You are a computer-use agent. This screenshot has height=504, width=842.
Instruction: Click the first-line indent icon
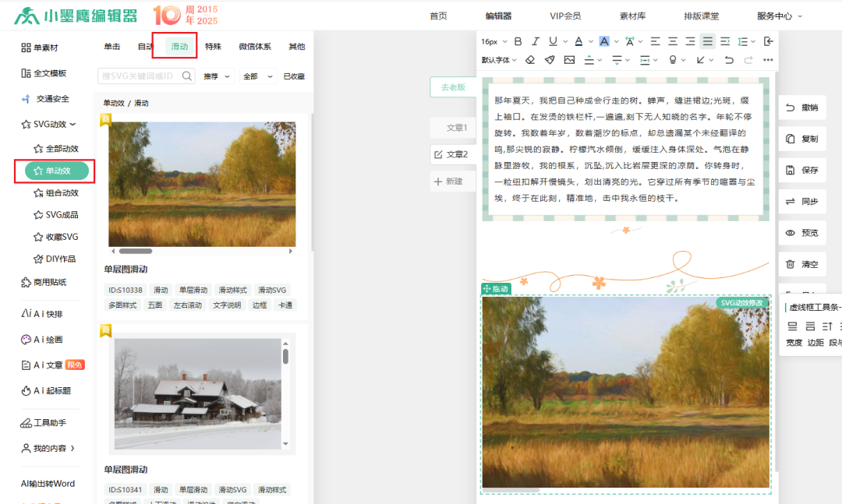(725, 41)
